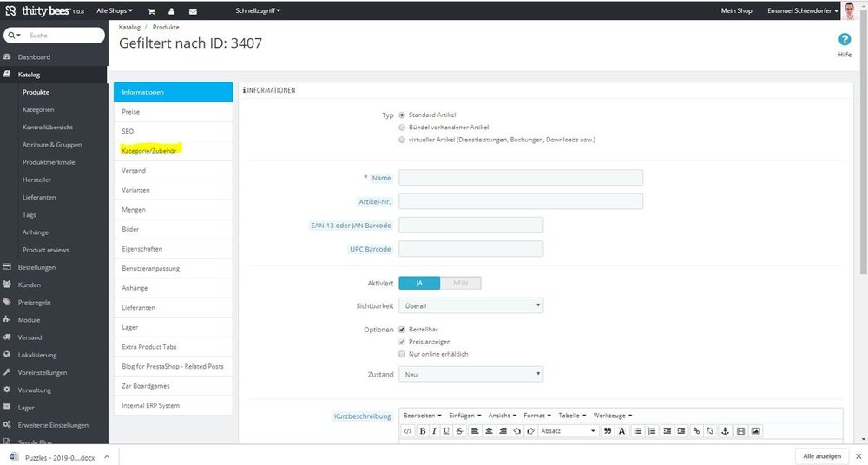Viewport: 868px width, 465px height.
Task: Enable Nur online erhältlich checkbox
Action: pyautogui.click(x=401, y=354)
